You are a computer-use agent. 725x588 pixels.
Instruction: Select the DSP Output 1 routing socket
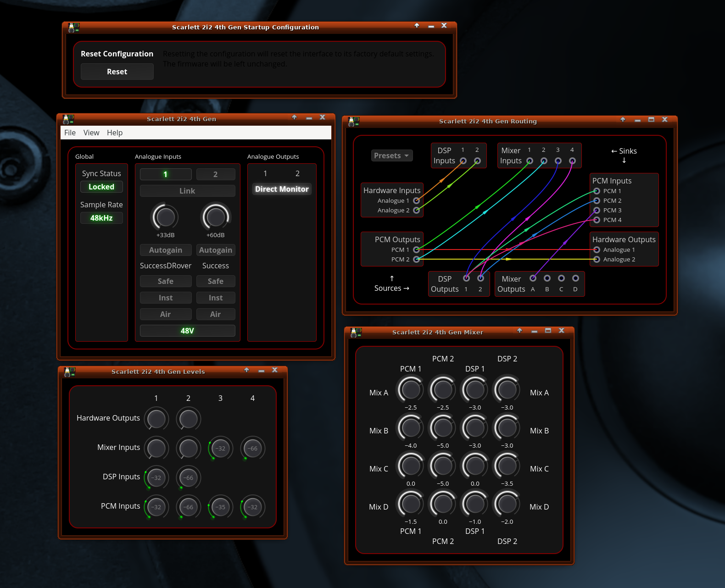coord(466,278)
